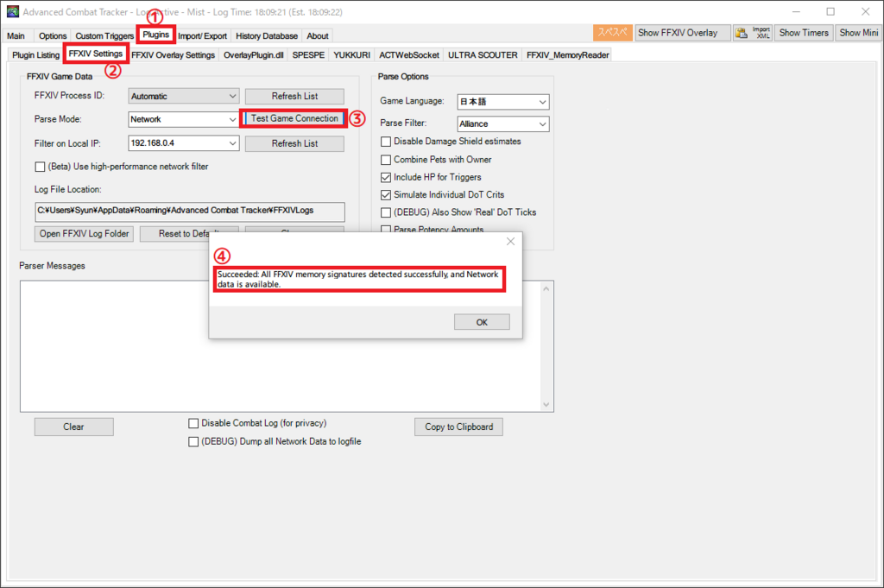The width and height of the screenshot is (884, 588).
Task: Open the About tab
Action: [318, 36]
